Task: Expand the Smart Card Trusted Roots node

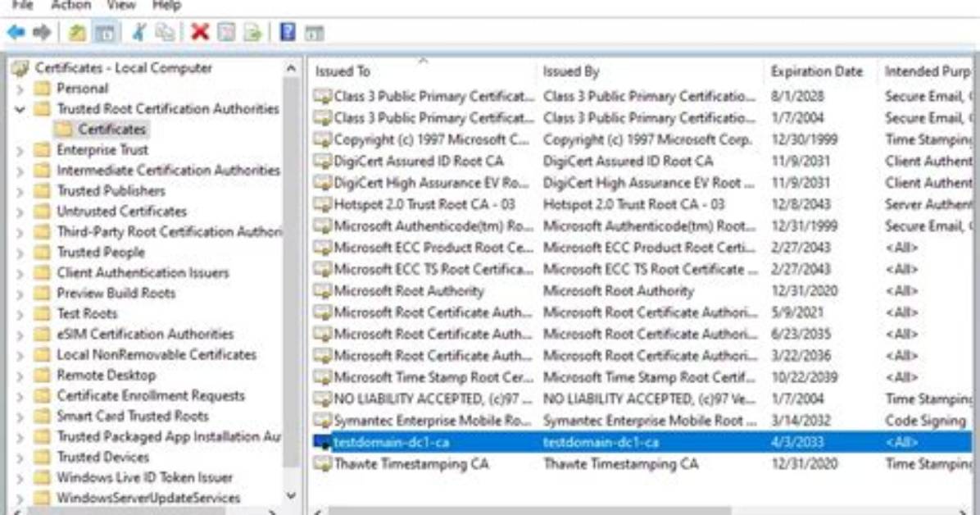Action: pyautogui.click(x=20, y=417)
